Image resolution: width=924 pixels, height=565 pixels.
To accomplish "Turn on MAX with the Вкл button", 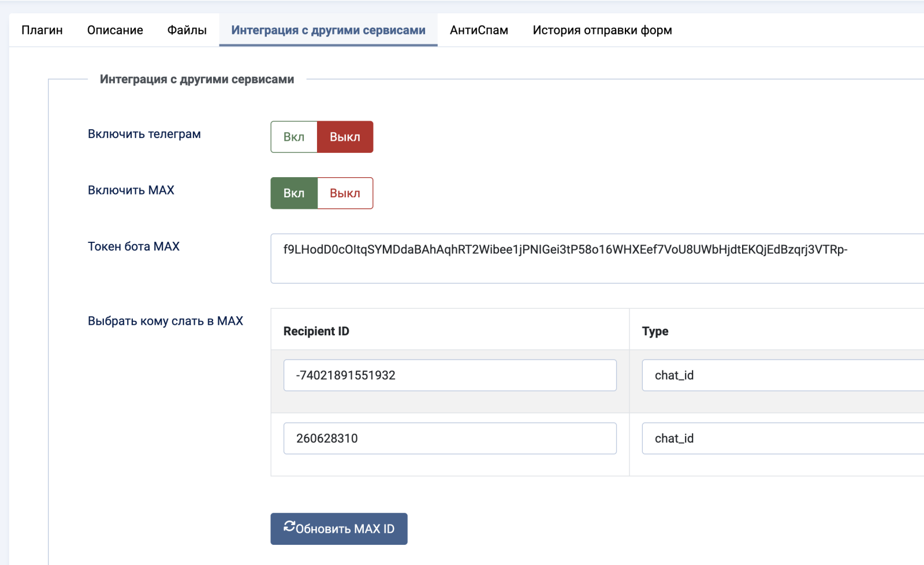I will coord(294,193).
